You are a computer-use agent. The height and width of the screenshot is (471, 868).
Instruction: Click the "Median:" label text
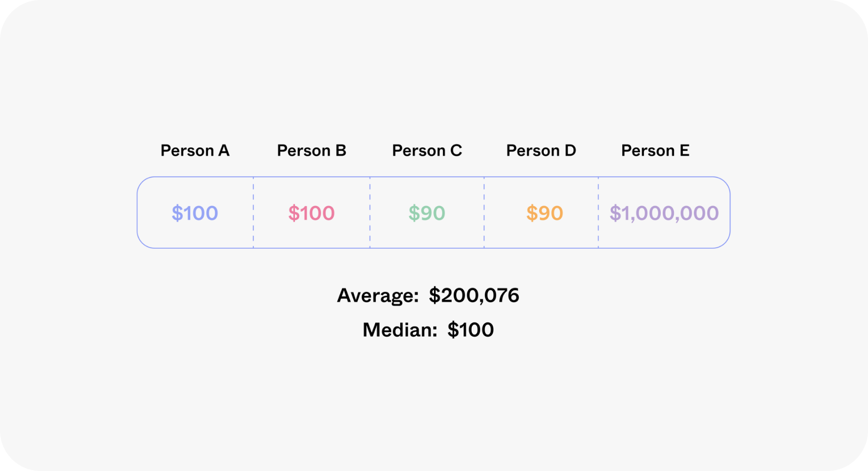400,330
